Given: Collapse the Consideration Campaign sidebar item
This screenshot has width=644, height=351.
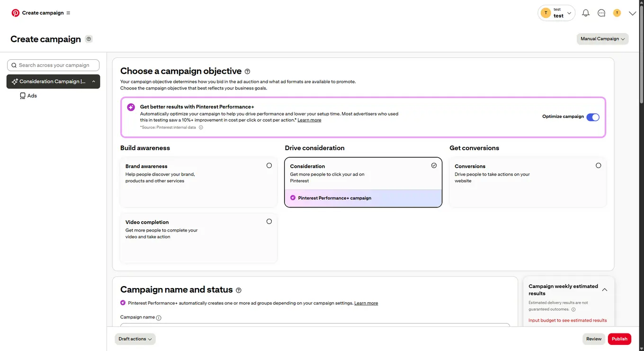Looking at the screenshot, I should 93,81.
